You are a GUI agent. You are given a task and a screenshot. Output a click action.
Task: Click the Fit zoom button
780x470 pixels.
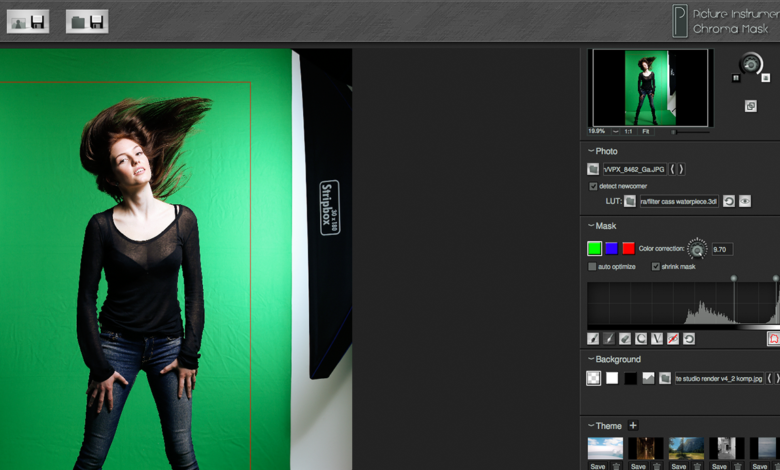pos(646,131)
